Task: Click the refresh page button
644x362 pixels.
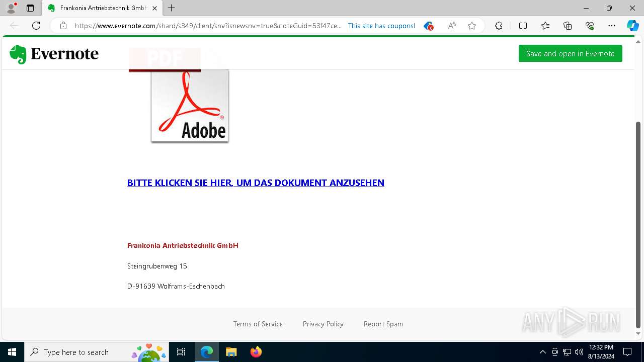Action: point(36,26)
